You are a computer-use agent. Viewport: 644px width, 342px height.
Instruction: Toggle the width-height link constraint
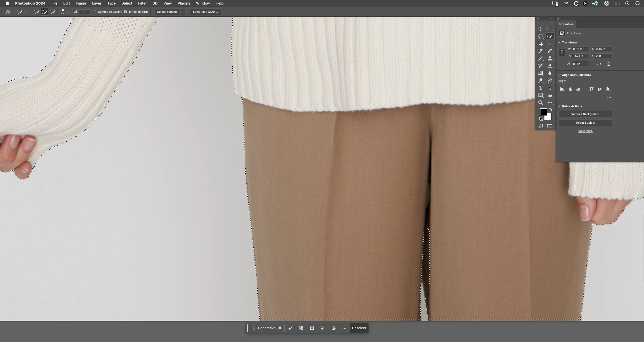(x=562, y=53)
